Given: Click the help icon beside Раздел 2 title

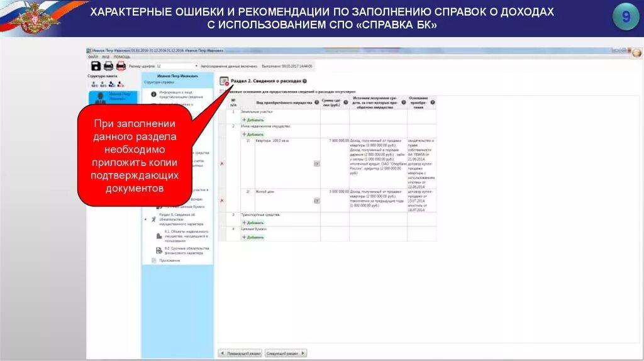Looking at the screenshot, I should [305, 81].
